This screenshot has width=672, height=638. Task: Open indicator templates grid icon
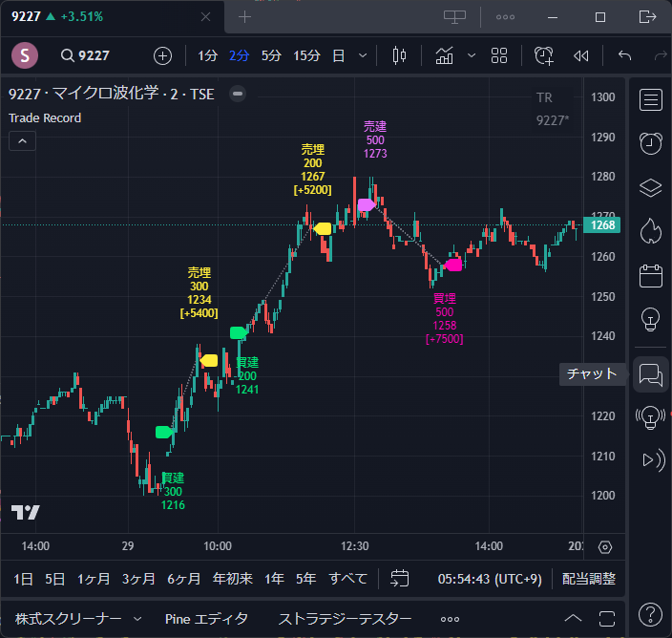click(499, 55)
